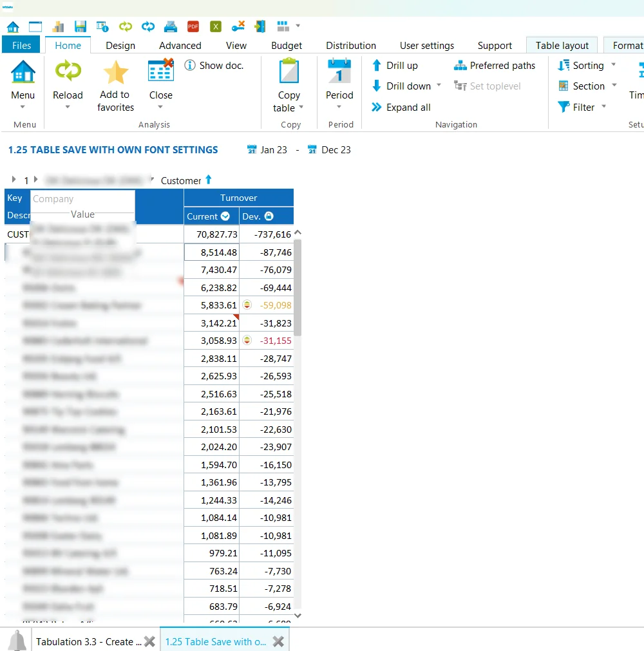644x651 pixels.
Task: Open the Current column dropdown arrow
Action: point(225,216)
